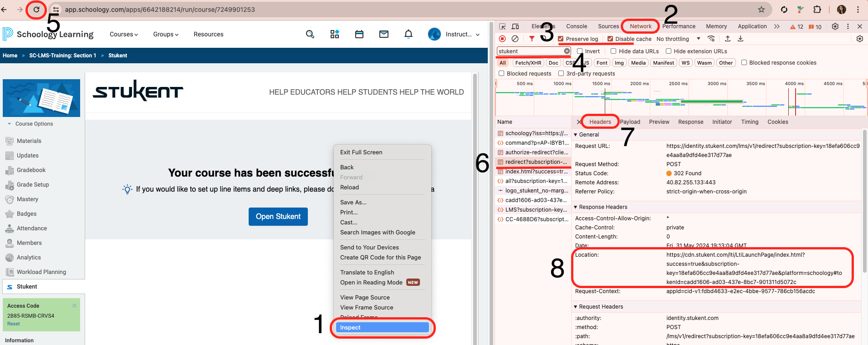
Task: Toggle the Preserve log checkbox
Action: click(x=561, y=39)
